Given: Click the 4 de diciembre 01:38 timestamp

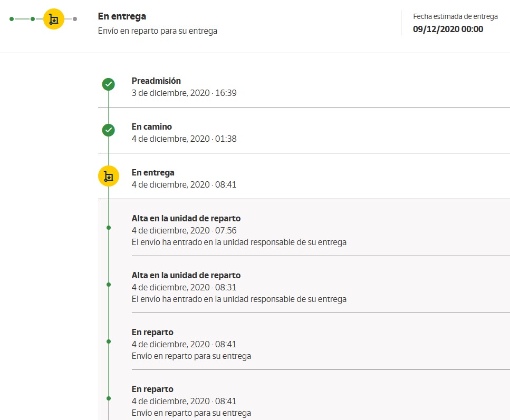Looking at the screenshot, I should coord(184,139).
